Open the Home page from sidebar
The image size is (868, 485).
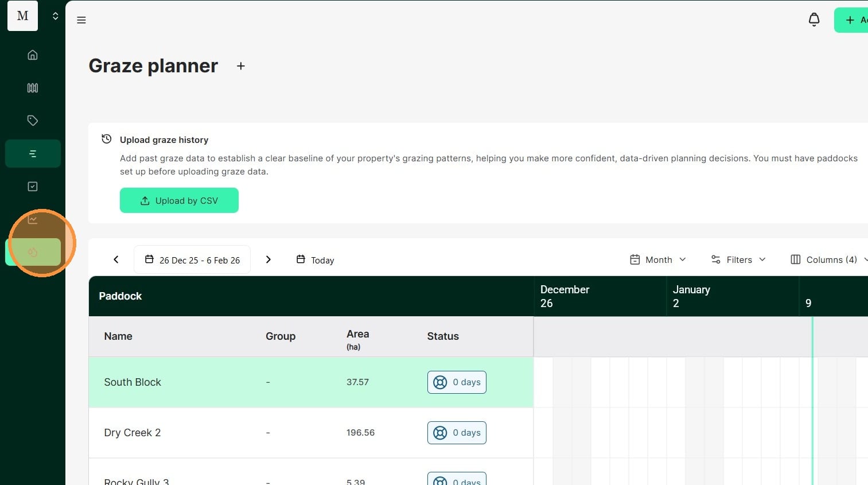pyautogui.click(x=33, y=55)
